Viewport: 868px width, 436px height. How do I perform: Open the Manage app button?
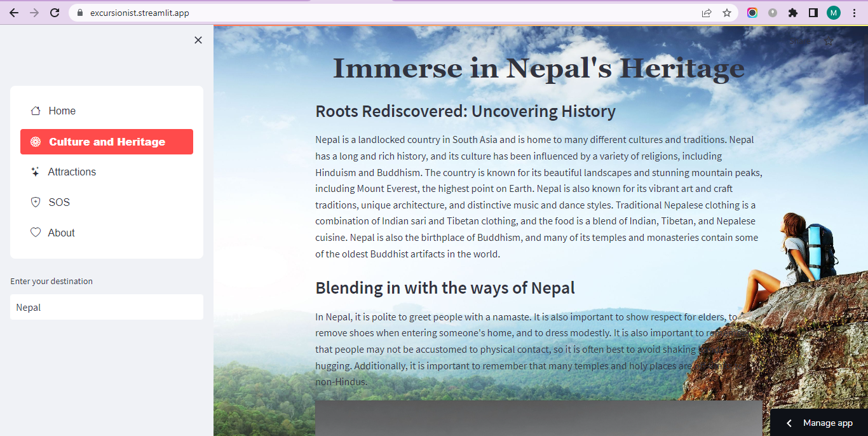tap(819, 423)
